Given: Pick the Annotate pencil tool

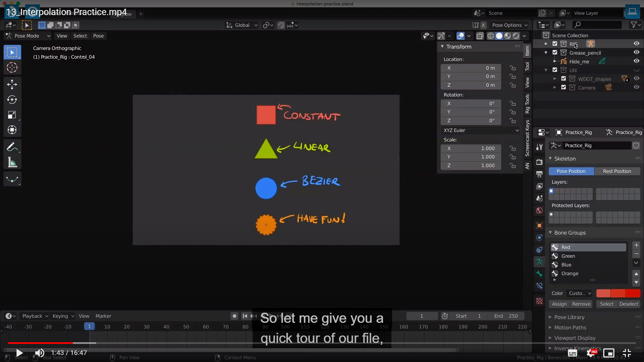Looking at the screenshot, I should pos(12,147).
